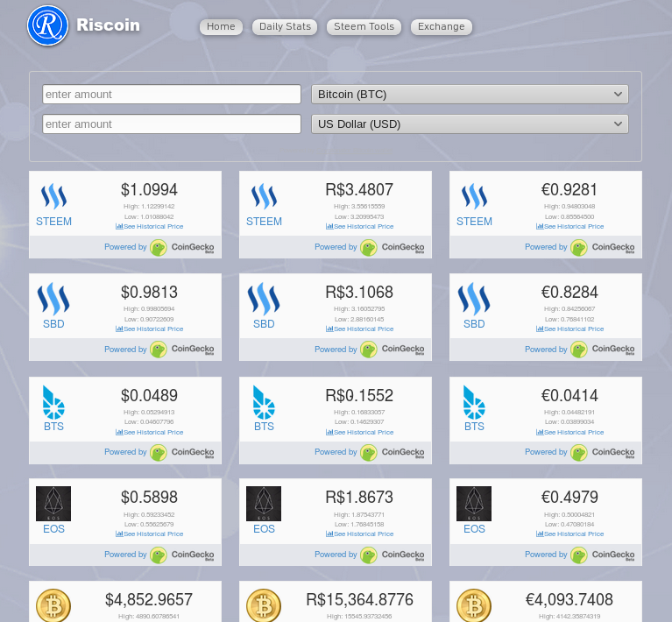Click the R$15,364.8776 Bitcoin price value

coord(359,599)
